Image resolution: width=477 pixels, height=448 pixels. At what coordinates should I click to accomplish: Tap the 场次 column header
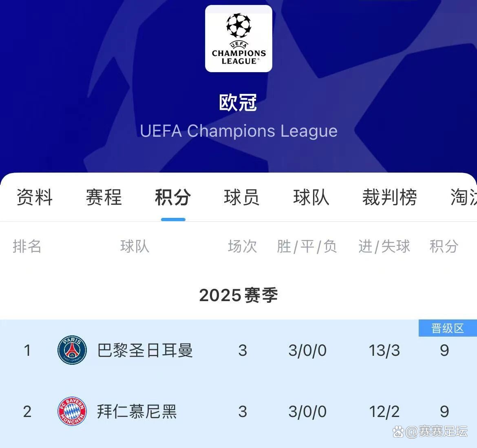[x=243, y=246]
